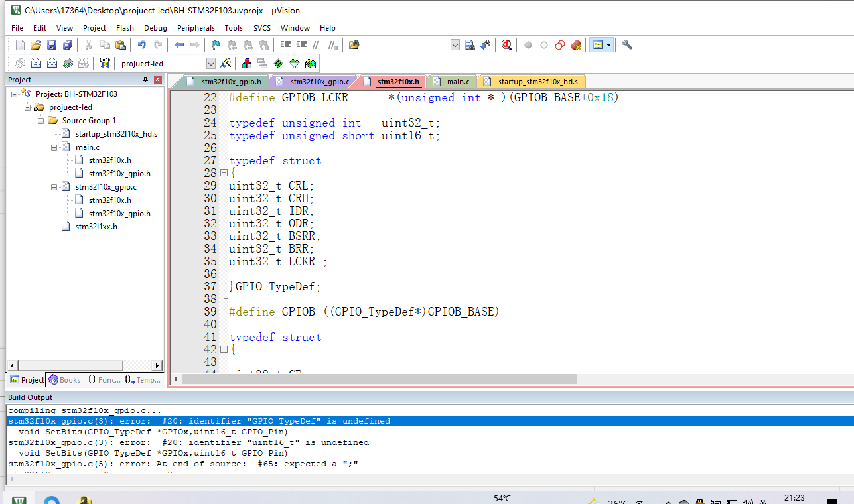The height and width of the screenshot is (504, 854).
Task: Click incremental find icon beside search box
Action: pos(486,45)
